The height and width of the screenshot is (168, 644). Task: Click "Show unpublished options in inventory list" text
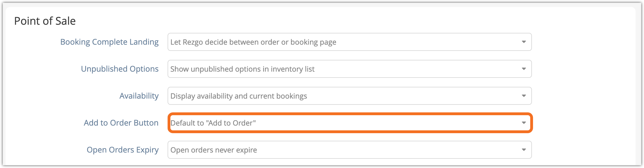point(242,69)
